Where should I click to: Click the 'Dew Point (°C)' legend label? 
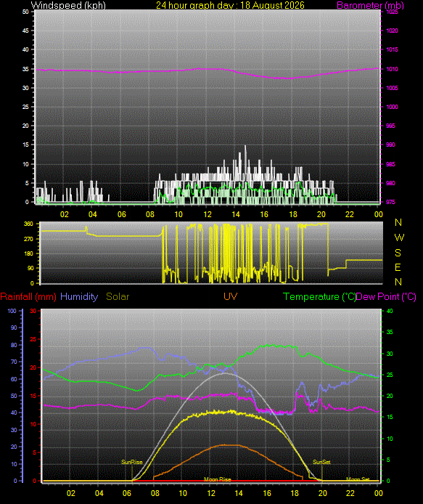(x=386, y=296)
